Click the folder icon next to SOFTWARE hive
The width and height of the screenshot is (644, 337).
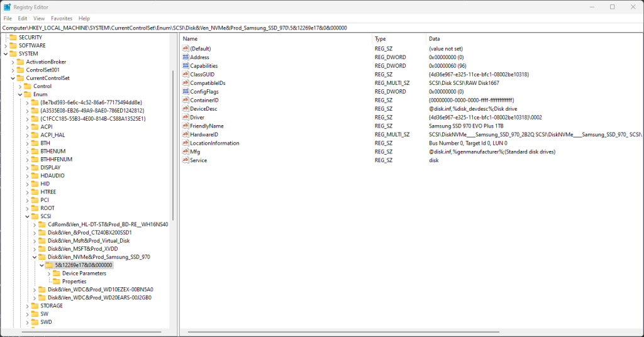pos(13,46)
